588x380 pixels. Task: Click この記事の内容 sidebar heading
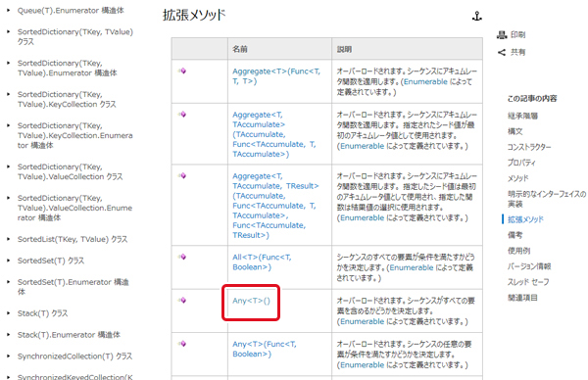click(x=532, y=99)
